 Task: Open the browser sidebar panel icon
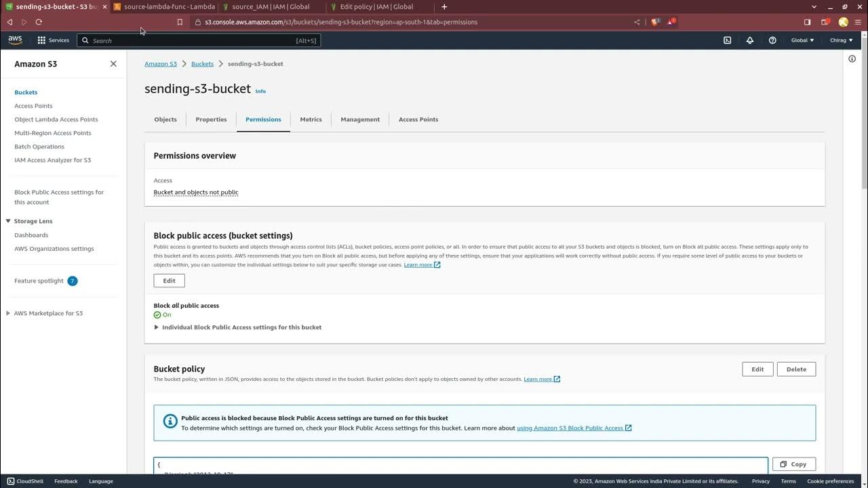click(807, 22)
